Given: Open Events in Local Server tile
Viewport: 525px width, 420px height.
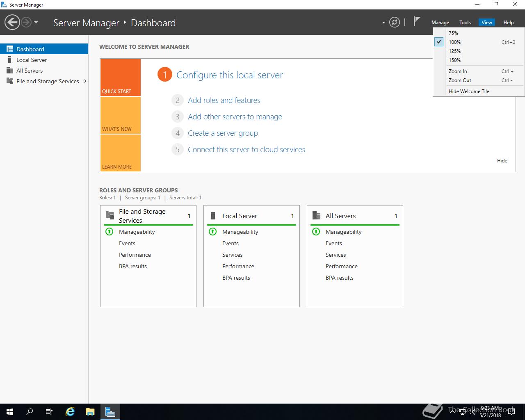Looking at the screenshot, I should click(x=231, y=243).
